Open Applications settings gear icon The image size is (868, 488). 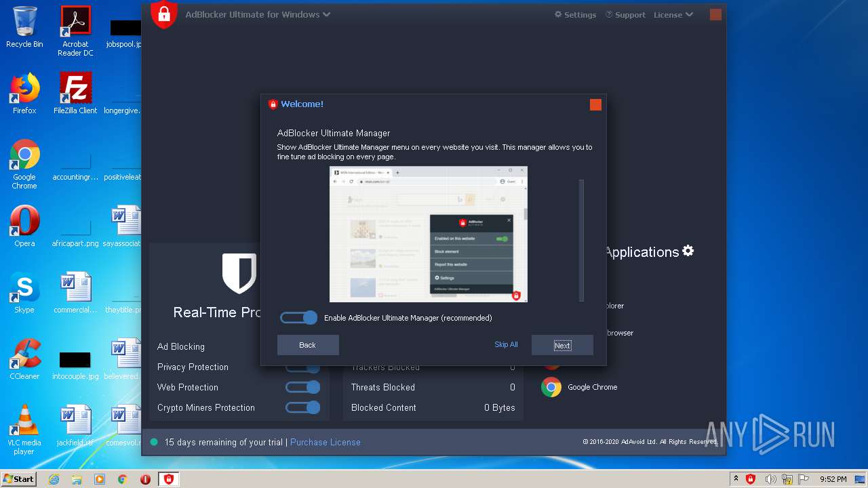point(688,251)
